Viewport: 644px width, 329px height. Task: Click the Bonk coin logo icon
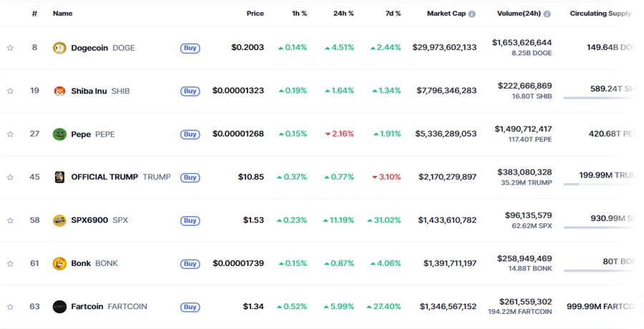[59, 263]
